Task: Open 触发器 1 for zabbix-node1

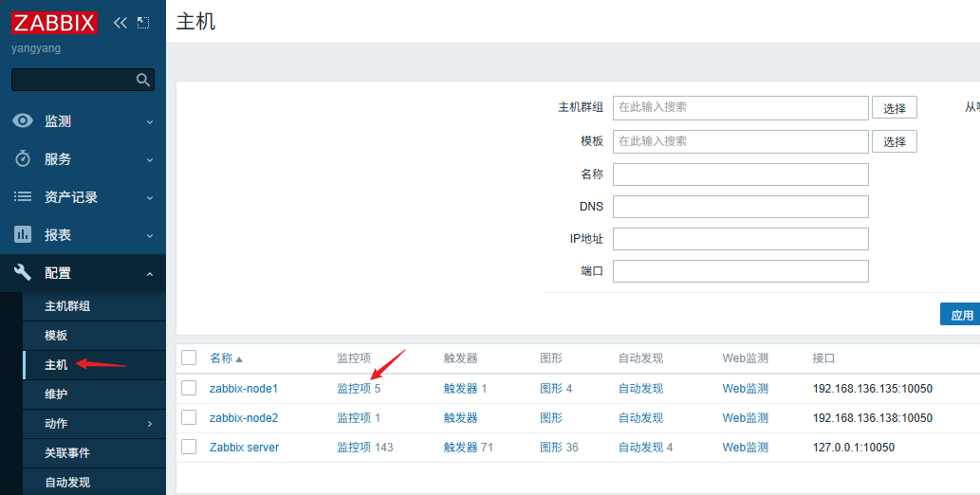Action: 465,388
